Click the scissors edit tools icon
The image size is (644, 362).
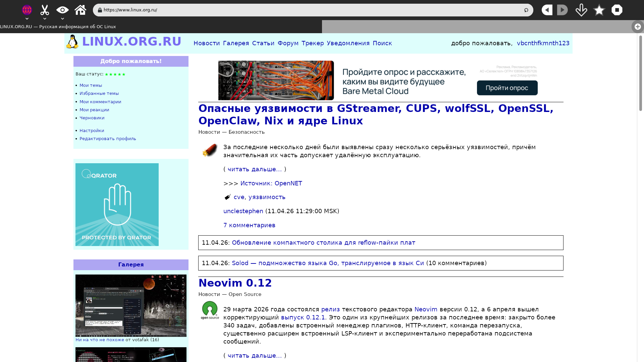coord(45,10)
